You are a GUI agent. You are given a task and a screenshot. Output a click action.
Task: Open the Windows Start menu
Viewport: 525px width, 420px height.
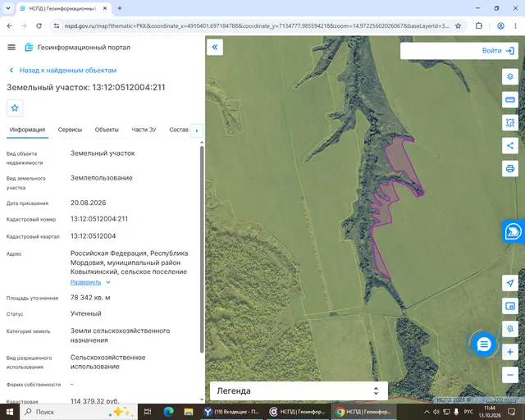(x=9, y=412)
